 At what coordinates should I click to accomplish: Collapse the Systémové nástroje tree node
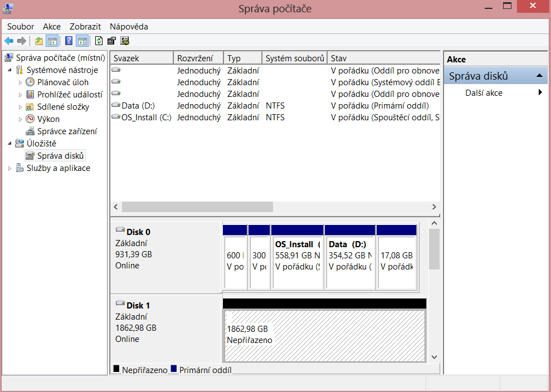[10, 70]
